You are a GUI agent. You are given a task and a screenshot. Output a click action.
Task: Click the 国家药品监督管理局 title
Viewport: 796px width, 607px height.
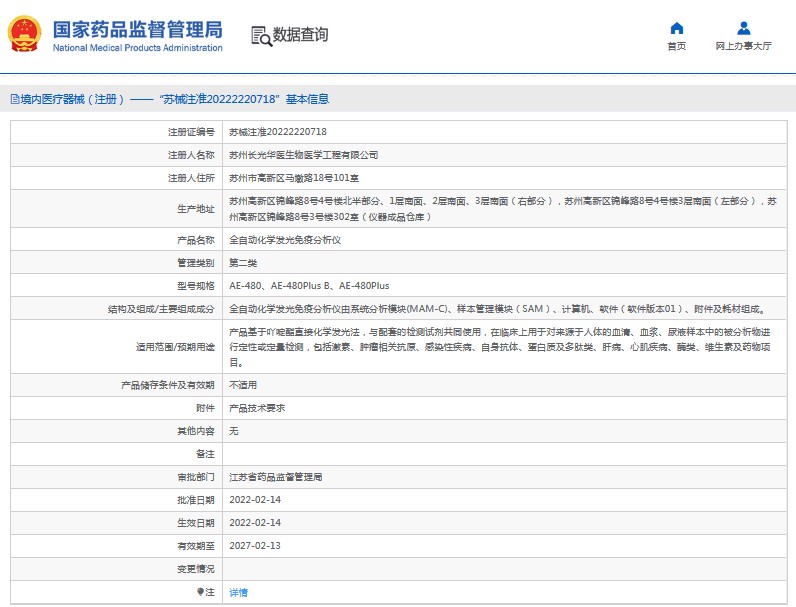tap(138, 29)
